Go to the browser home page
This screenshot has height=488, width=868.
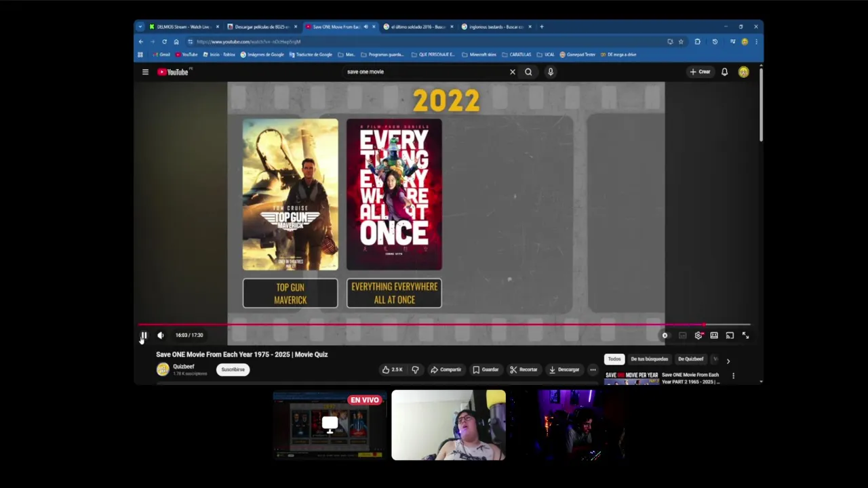tap(176, 41)
